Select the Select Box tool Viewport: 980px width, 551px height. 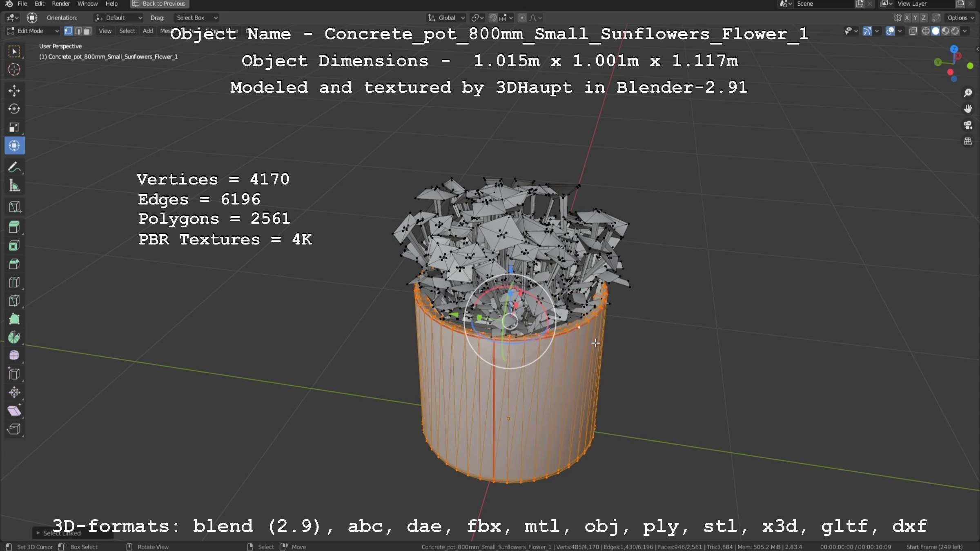point(14,51)
